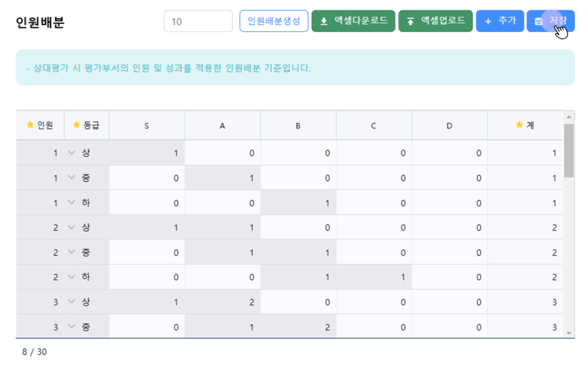Viewport: 588px width, 368px height.
Task: Select the A column header
Action: (x=222, y=125)
